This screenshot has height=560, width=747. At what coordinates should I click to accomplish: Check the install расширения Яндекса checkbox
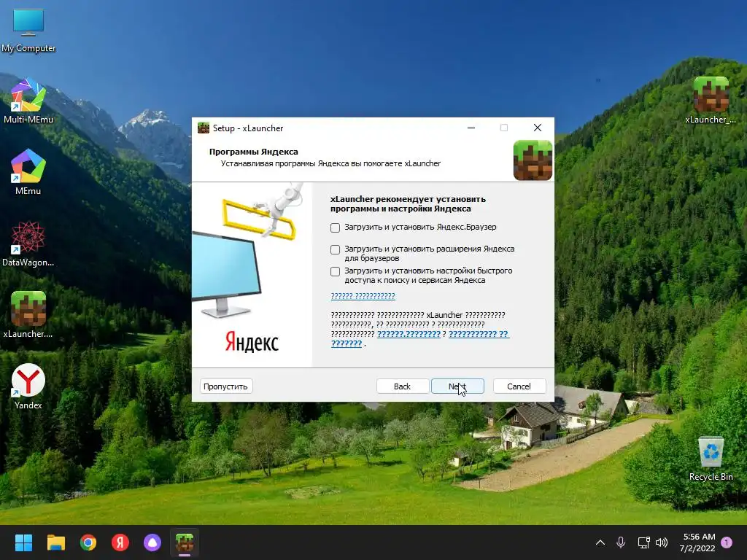(x=336, y=249)
